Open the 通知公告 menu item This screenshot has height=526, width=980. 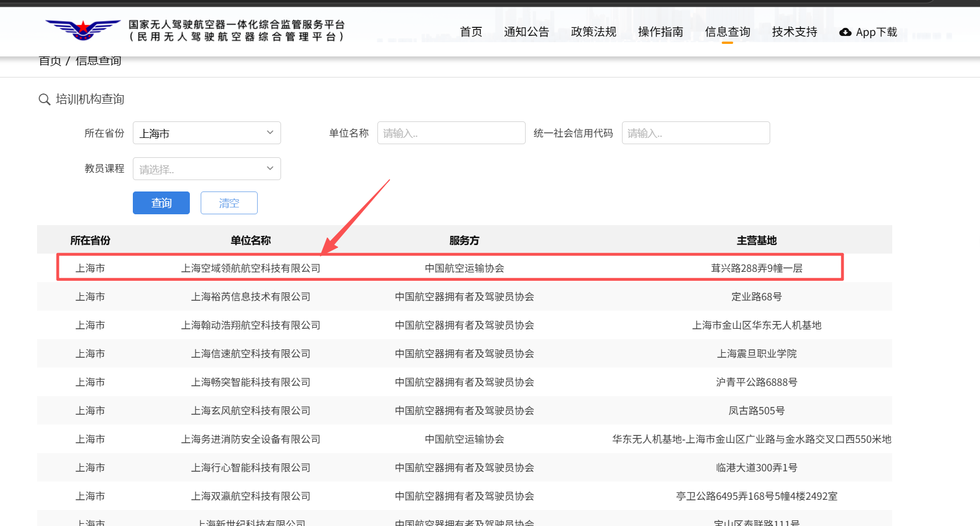(526, 32)
